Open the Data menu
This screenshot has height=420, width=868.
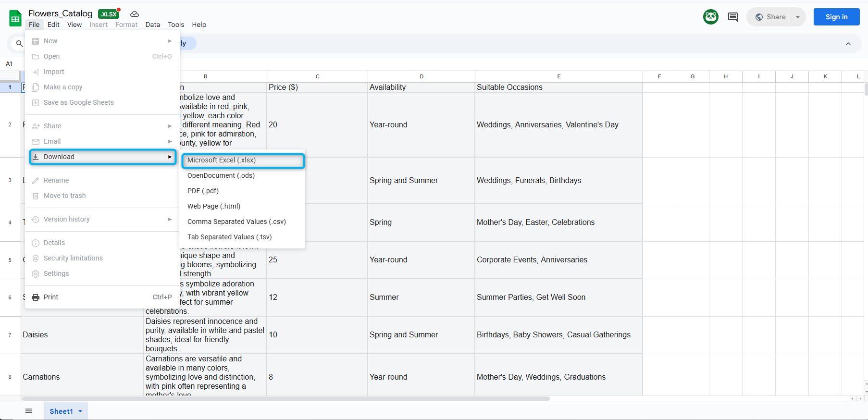[x=152, y=25]
